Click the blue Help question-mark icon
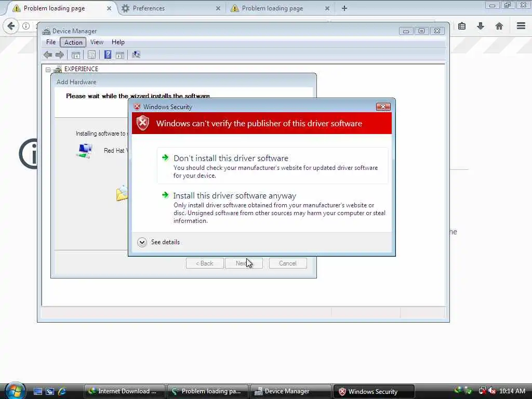Screen dimensions: 532x399 [x=108, y=55]
